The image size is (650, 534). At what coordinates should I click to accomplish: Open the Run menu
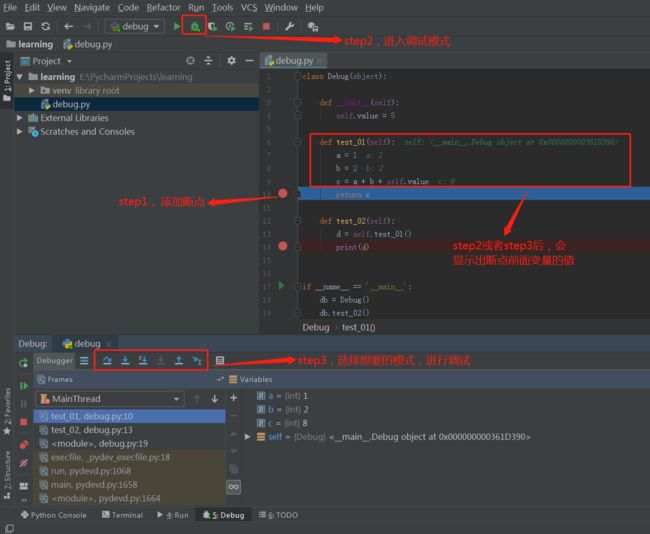pyautogui.click(x=196, y=7)
